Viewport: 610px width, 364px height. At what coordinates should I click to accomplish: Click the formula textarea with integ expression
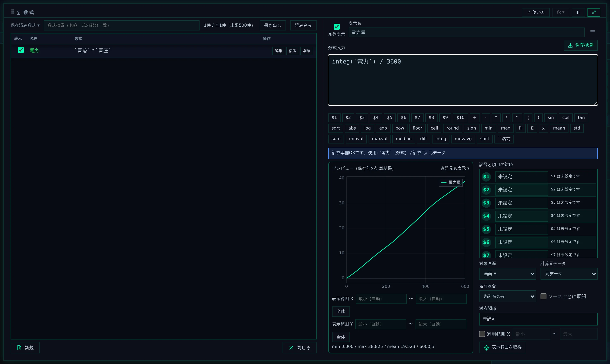[463, 80]
